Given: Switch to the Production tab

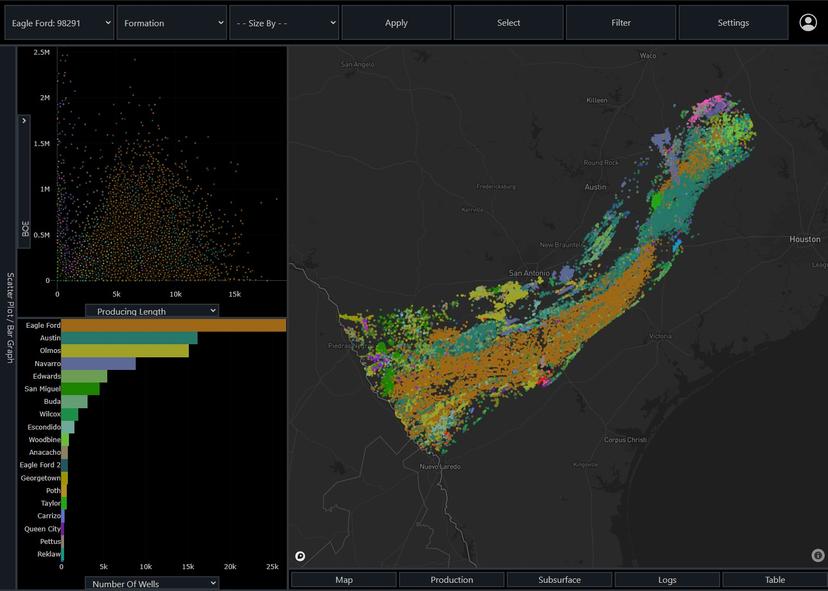Looking at the screenshot, I should pyautogui.click(x=451, y=578).
